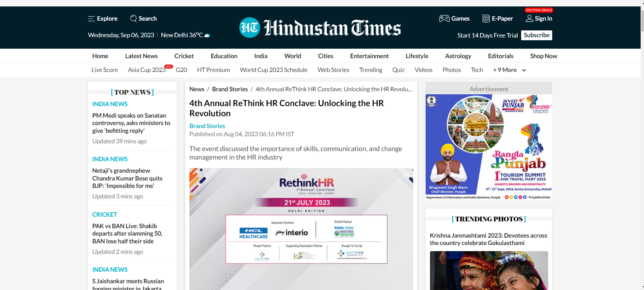The width and height of the screenshot is (644, 290).
Task: Open the Quiz link
Action: (x=398, y=70)
